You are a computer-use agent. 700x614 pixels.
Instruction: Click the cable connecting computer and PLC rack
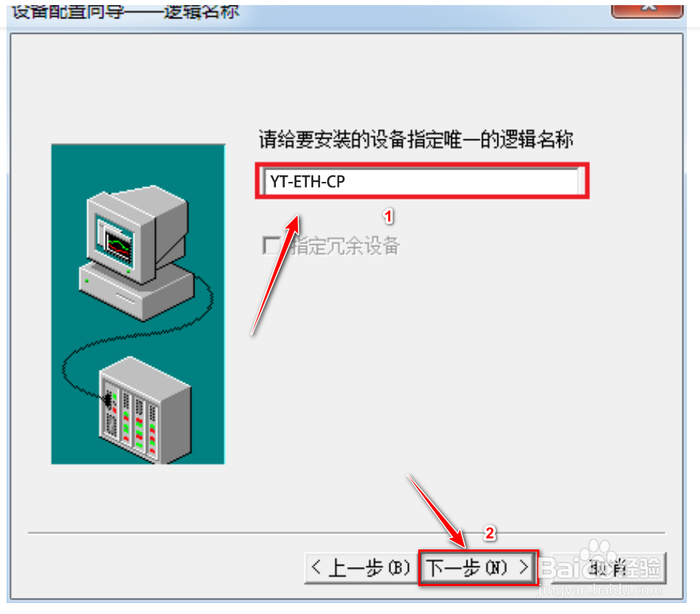tap(134, 339)
